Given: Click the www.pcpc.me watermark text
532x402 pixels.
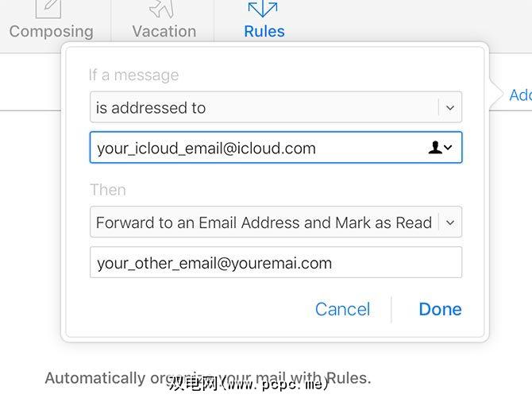Looking at the screenshot, I should click(249, 385).
